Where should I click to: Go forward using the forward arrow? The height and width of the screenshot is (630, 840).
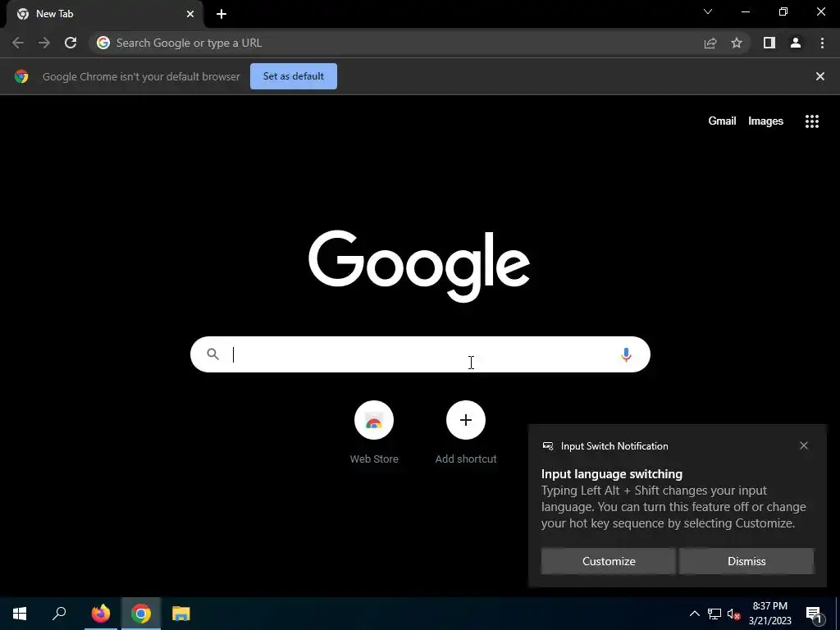pyautogui.click(x=44, y=43)
